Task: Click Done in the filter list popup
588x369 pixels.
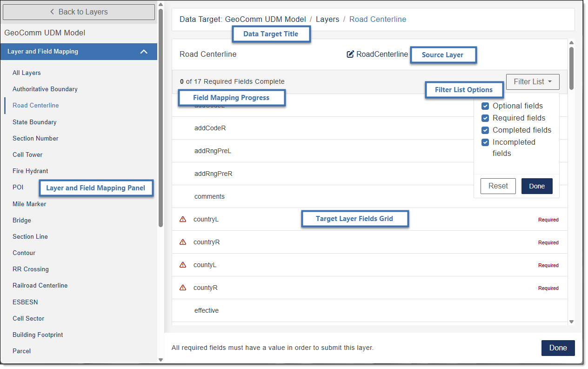Action: [x=536, y=186]
